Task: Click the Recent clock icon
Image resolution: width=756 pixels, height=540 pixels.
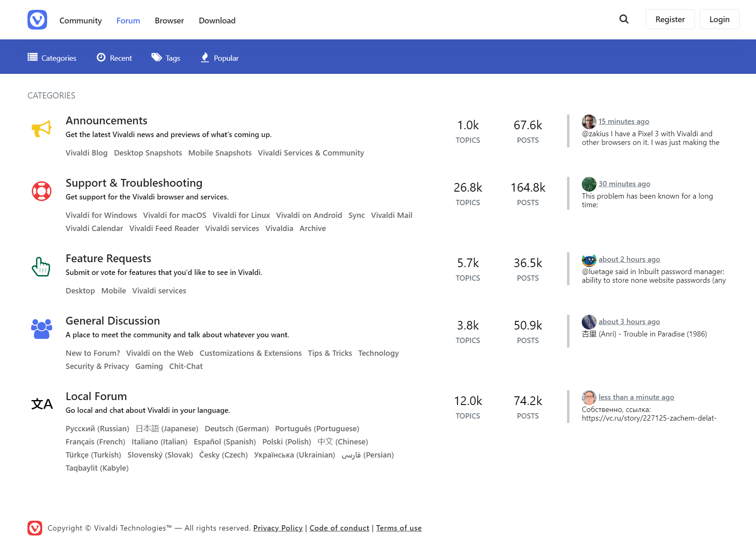Action: (101, 57)
